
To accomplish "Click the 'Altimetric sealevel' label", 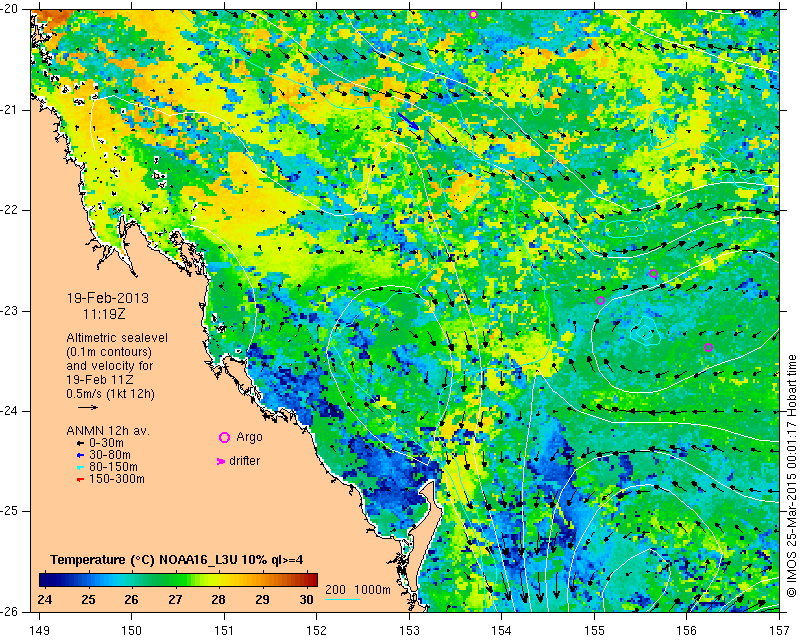I will click(117, 338).
